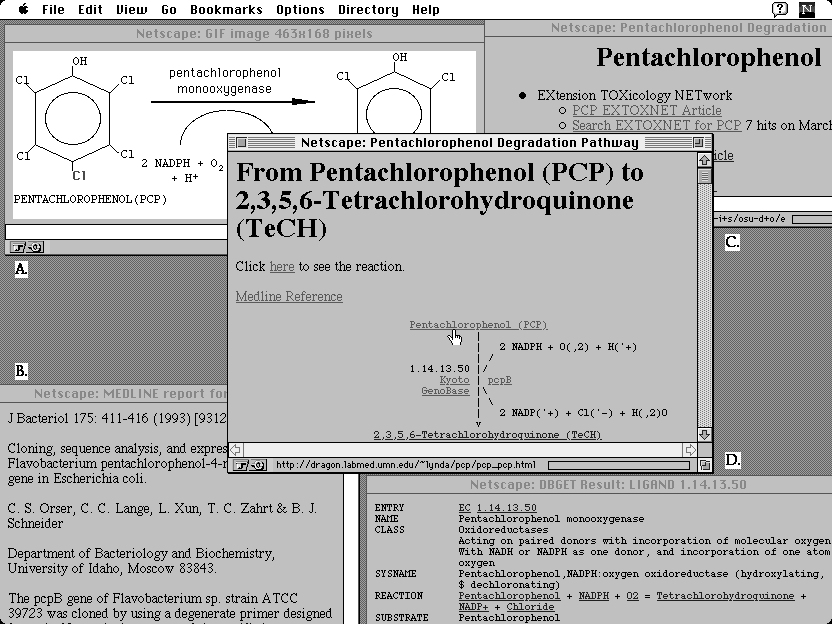Click the Search EXTOXNET for PCP link

[656, 126]
